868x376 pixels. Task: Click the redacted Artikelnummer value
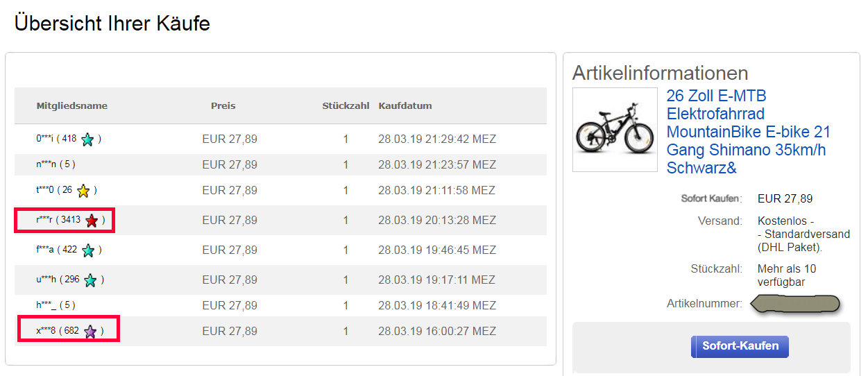click(795, 304)
